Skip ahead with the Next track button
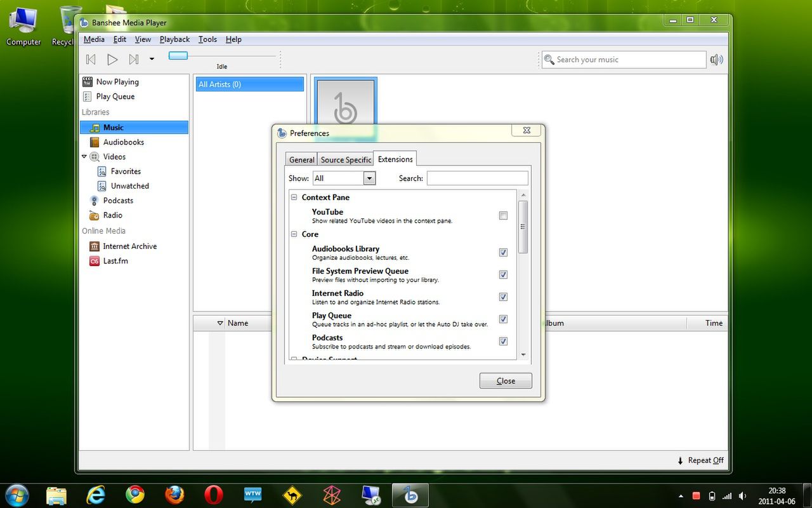Viewport: 812px width, 508px height. tap(134, 59)
